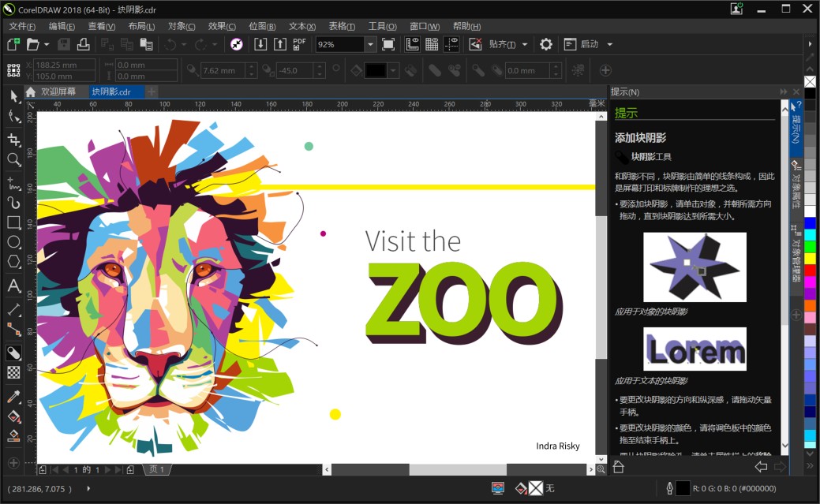
Task: Expand the Open file dropdown arrow
Action: 47,44
